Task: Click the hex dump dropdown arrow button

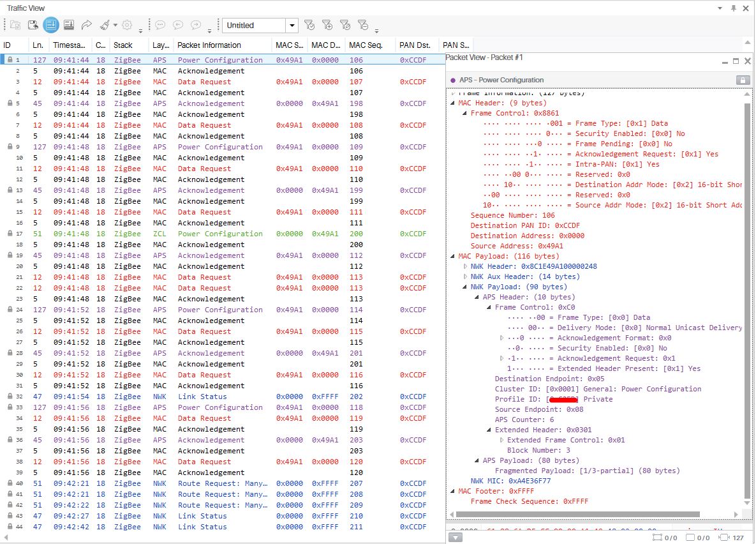Action: pyautogui.click(x=456, y=537)
